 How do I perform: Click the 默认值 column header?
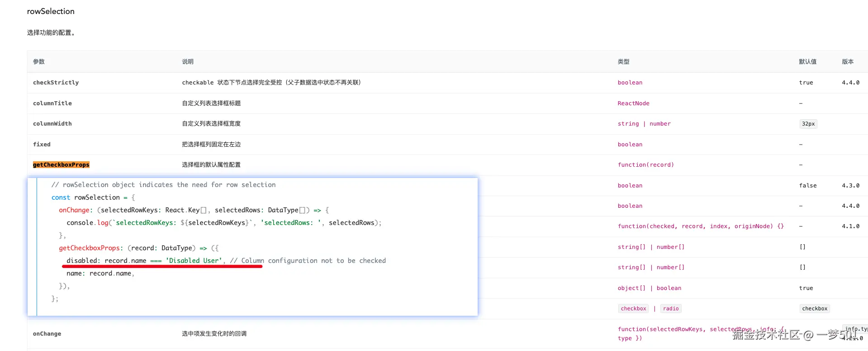[x=807, y=62]
